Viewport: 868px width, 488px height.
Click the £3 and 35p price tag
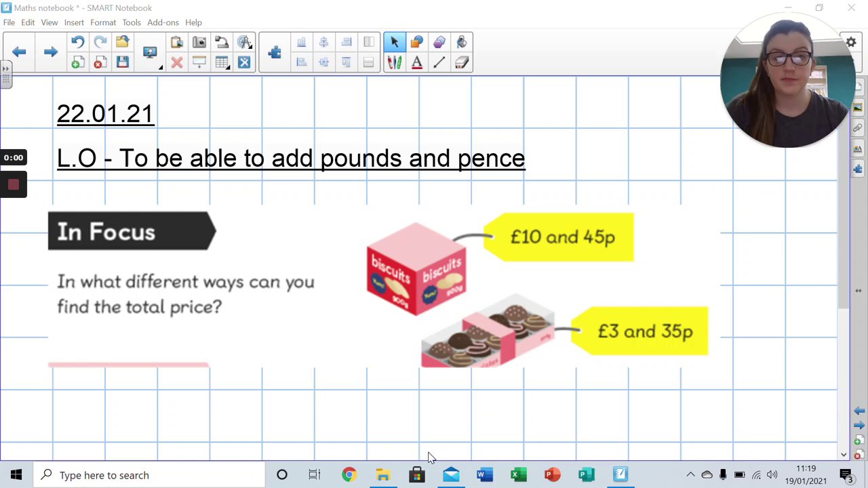pos(641,331)
